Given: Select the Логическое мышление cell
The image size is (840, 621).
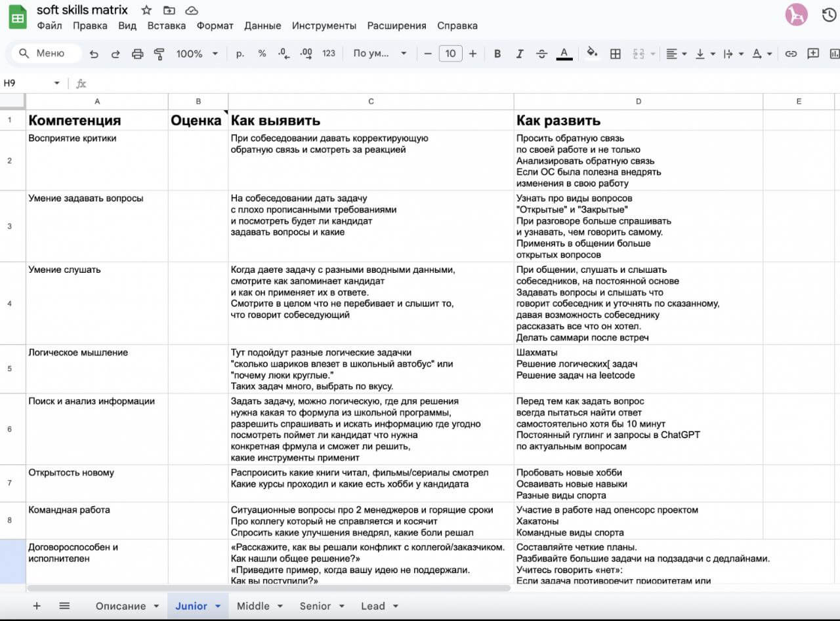Looking at the screenshot, I should click(97, 369).
